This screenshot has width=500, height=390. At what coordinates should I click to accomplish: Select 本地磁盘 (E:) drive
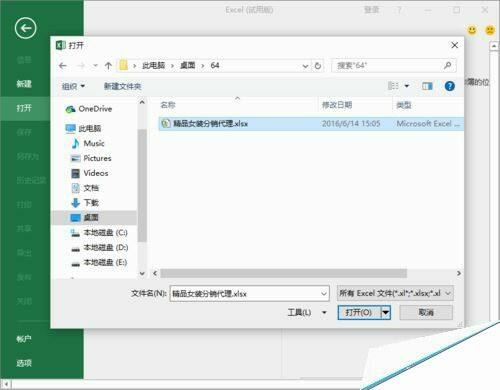[99, 263]
